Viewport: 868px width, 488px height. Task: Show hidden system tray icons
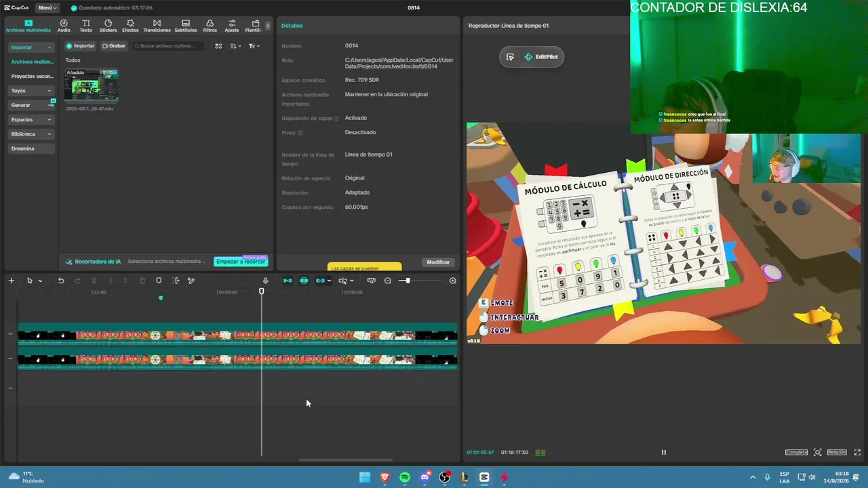(752, 477)
